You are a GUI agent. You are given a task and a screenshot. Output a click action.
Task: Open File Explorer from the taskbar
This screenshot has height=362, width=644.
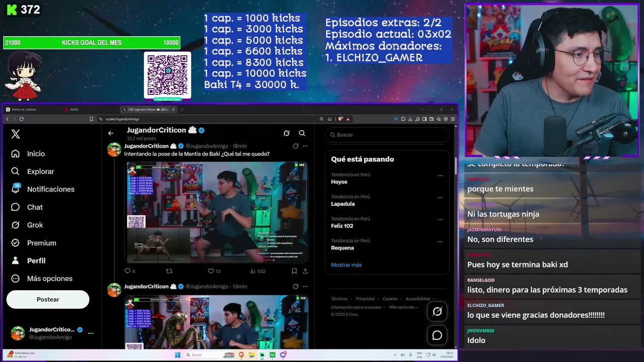tap(252, 355)
